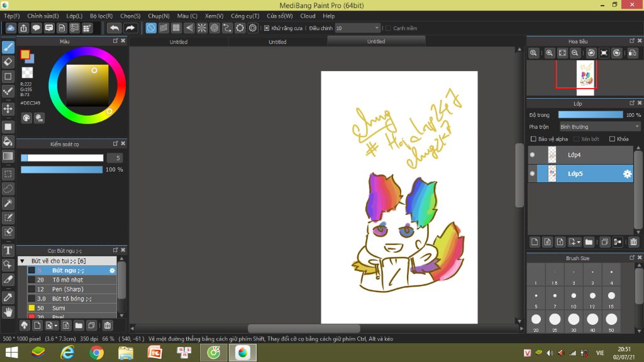Click the Undo arrow
644x362 pixels.
click(114, 28)
